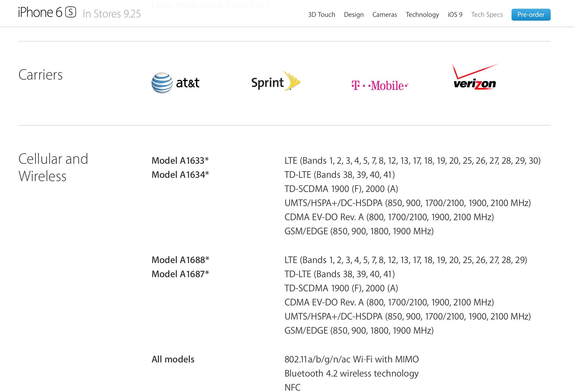Click the Bluetooth 4.2 wireless technology line
This screenshot has width=574, height=392.
coord(352,374)
